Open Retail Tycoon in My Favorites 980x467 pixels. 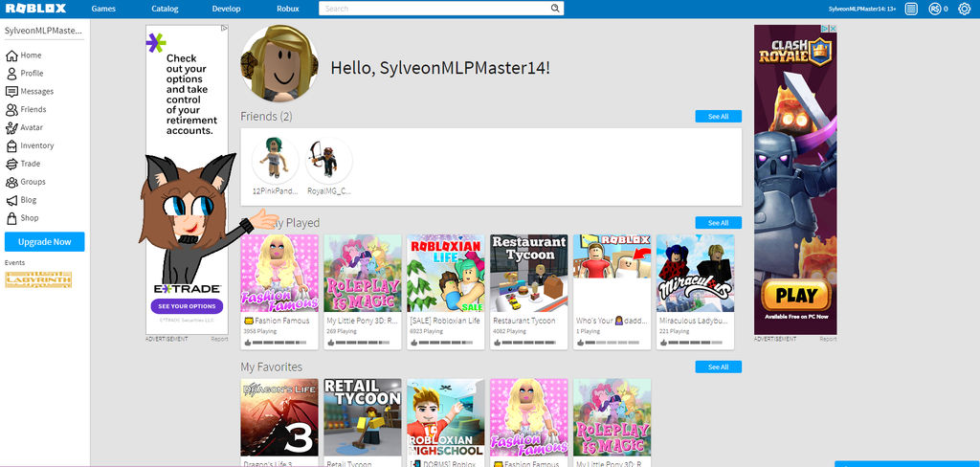click(x=363, y=417)
